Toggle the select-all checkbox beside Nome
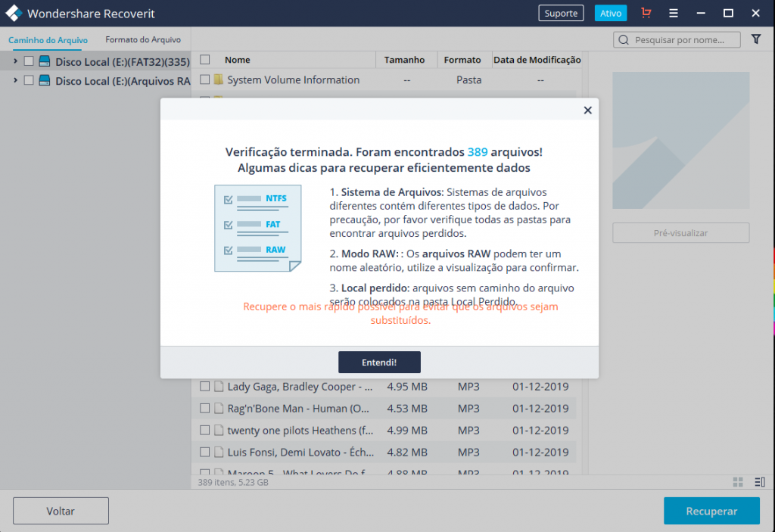Viewport: 775px width, 532px height. tap(204, 60)
